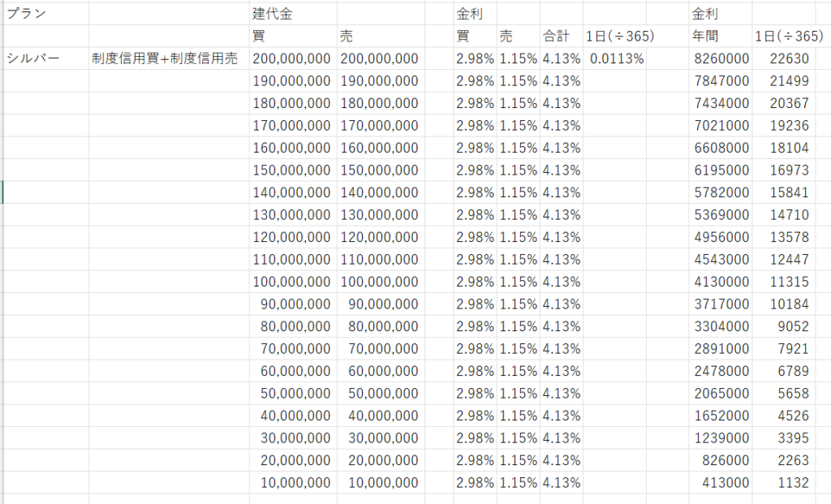Select the シルバー plan cell

tap(33, 58)
